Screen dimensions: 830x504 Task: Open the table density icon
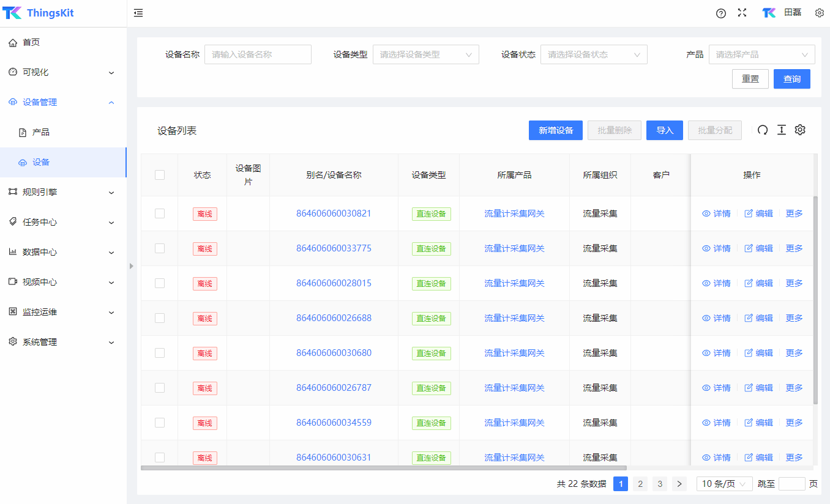(x=781, y=130)
